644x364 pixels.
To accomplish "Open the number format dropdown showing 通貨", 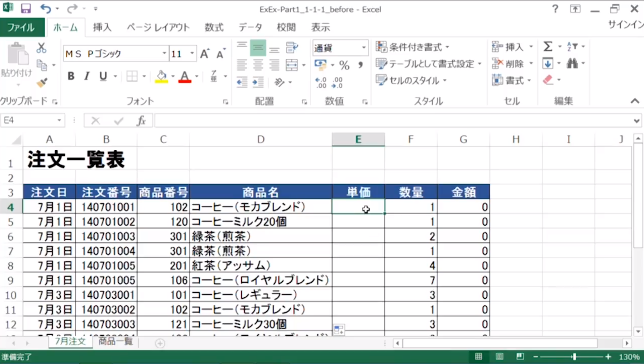I will [x=364, y=47].
